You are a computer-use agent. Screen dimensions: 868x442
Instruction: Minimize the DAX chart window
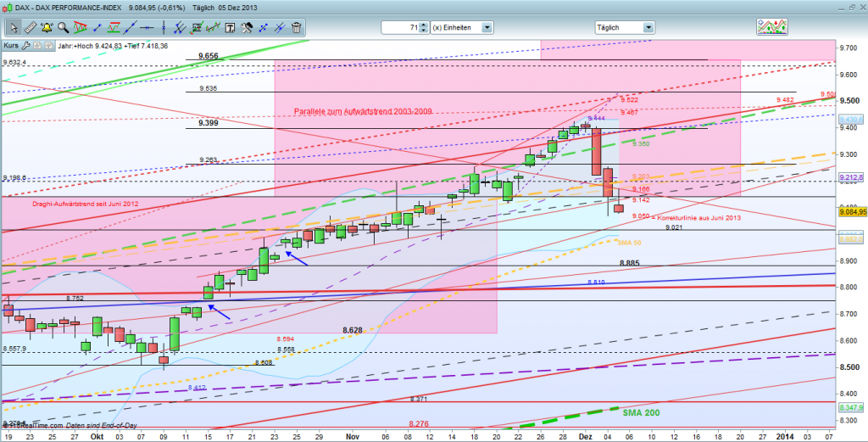pyautogui.click(x=842, y=8)
